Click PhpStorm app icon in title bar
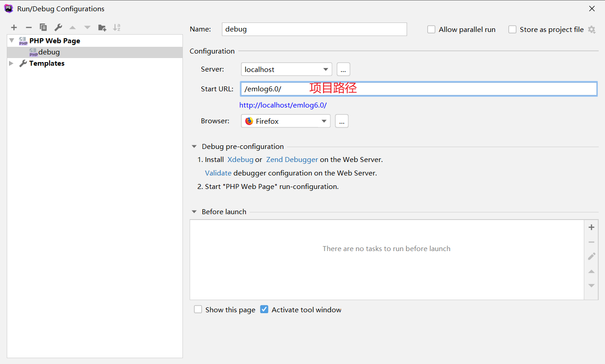Screen dimensions: 605x364 (9, 9)
